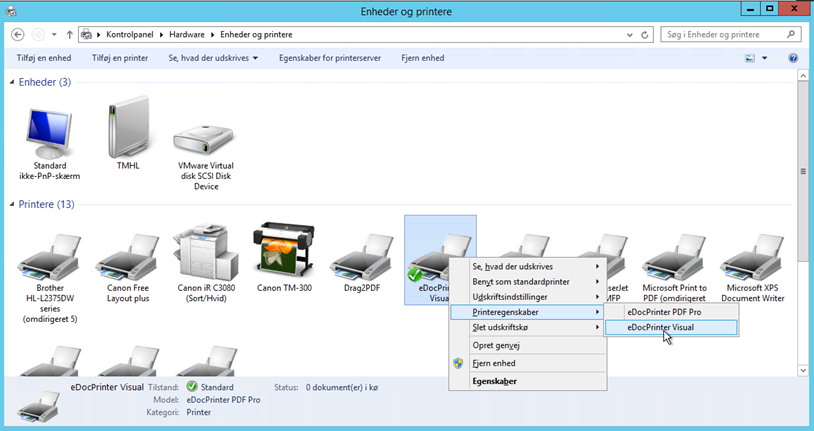Select the Microsoft Print to PDF printer

click(x=674, y=268)
